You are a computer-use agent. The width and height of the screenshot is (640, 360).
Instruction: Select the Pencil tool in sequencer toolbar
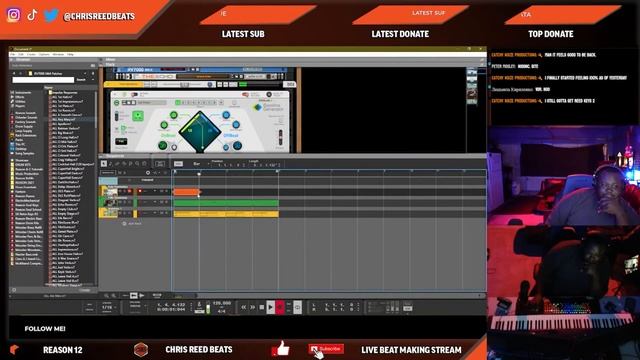click(111, 164)
